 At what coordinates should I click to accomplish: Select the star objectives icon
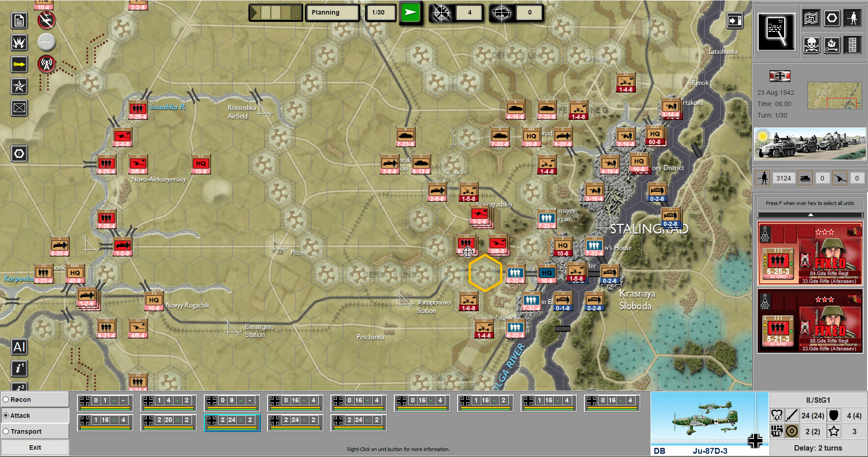point(19,86)
